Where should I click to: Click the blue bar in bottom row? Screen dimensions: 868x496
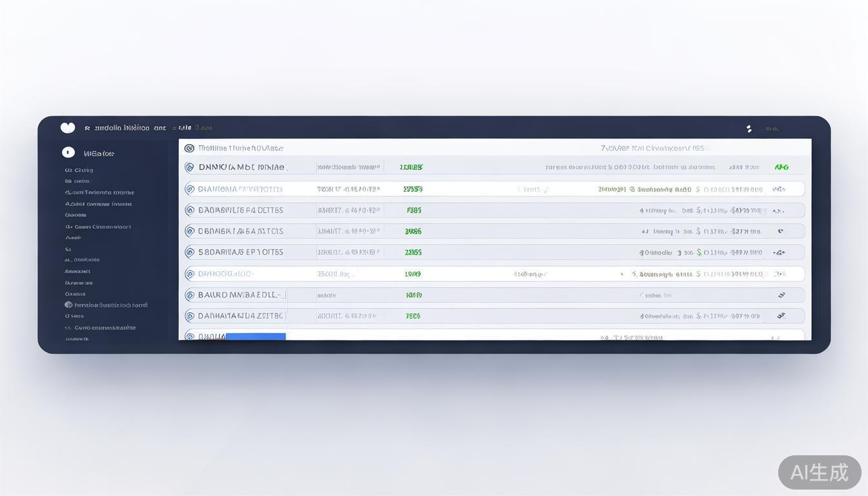[255, 336]
